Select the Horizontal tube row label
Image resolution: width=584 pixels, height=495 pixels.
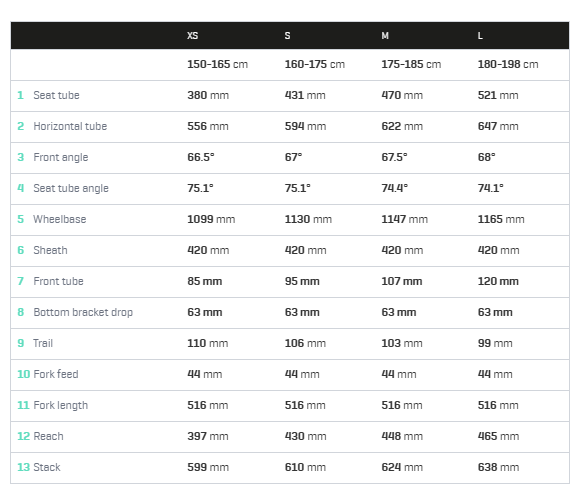70,126
